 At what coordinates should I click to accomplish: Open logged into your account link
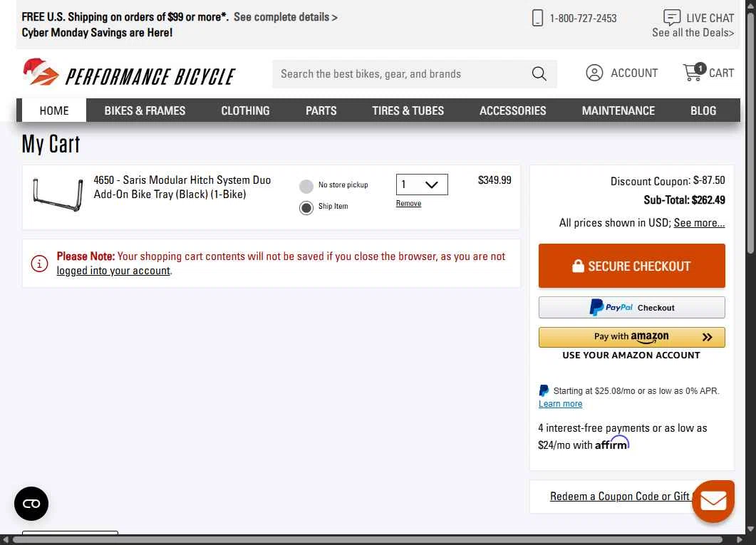113,271
